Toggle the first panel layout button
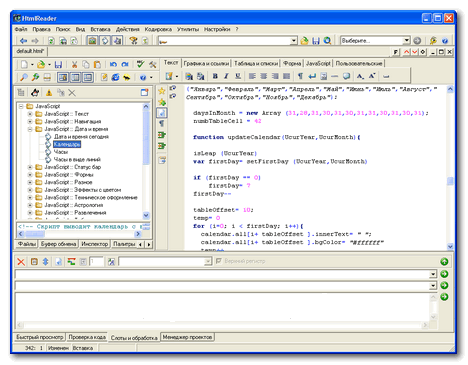The image size is (468, 365). click(x=63, y=77)
